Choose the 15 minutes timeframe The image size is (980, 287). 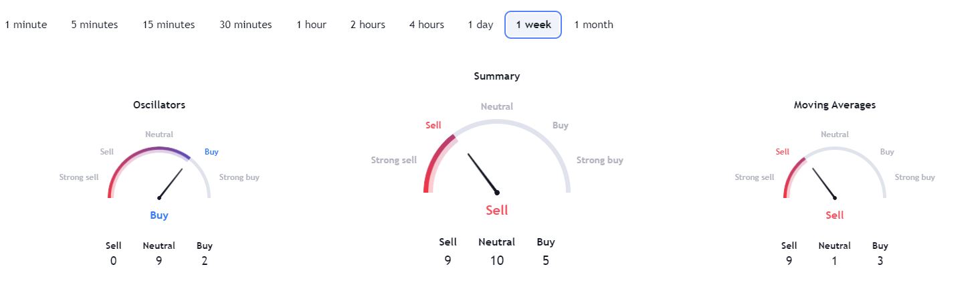point(169,25)
